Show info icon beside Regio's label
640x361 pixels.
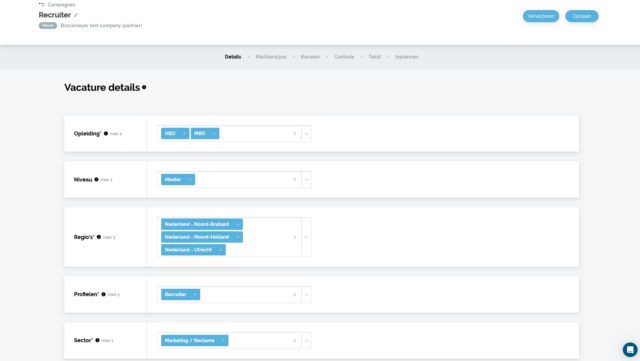tap(99, 237)
